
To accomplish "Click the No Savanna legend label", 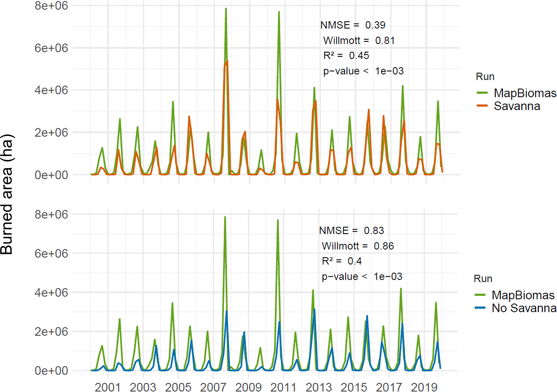I will tap(524, 308).
